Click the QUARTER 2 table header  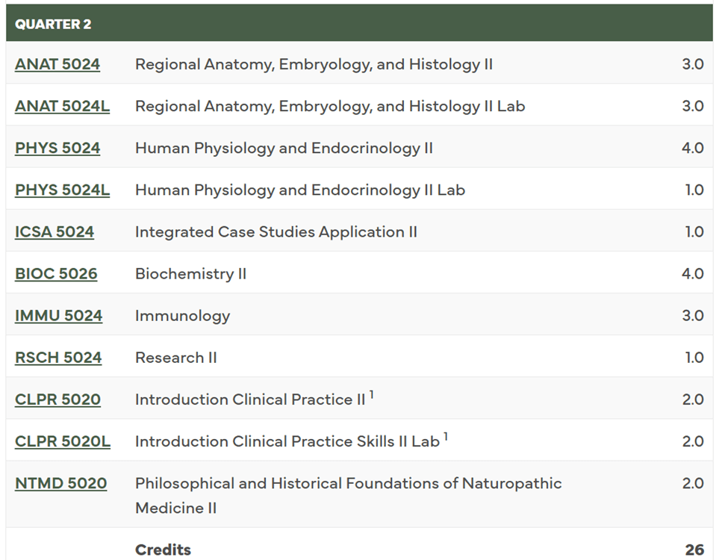[359, 23]
